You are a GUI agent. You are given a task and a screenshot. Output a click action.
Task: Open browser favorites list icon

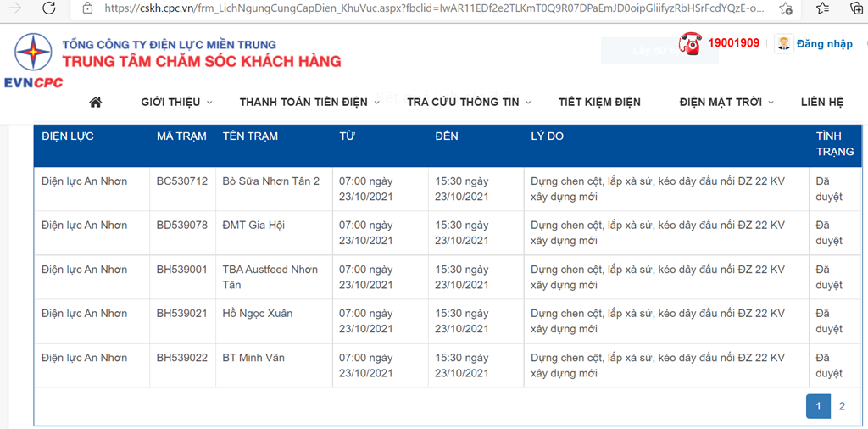[822, 8]
